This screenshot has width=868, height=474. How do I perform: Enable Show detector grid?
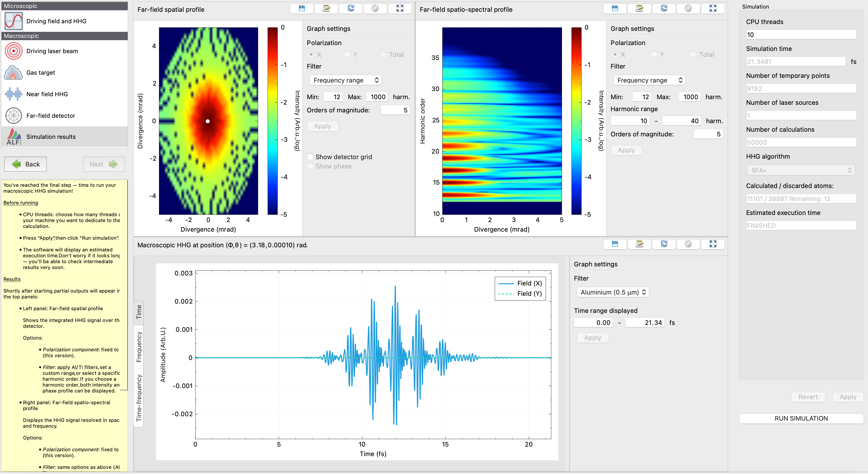(310, 156)
